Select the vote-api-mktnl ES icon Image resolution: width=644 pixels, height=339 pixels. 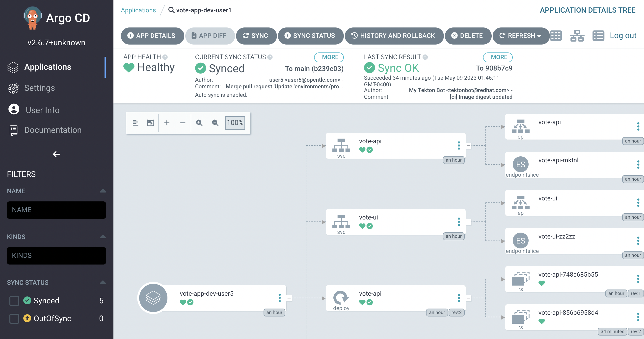point(520,164)
